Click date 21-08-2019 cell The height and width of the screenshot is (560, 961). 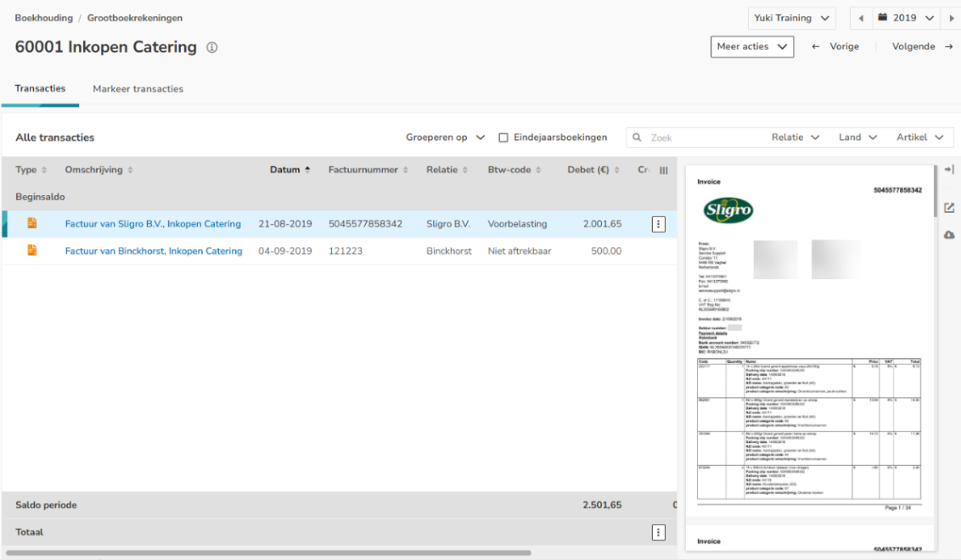click(x=285, y=224)
